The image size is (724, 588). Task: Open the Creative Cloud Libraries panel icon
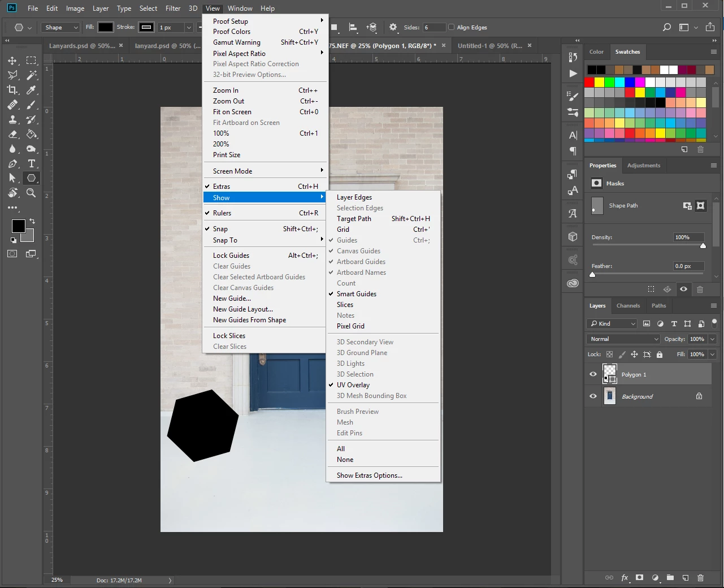pos(573,283)
